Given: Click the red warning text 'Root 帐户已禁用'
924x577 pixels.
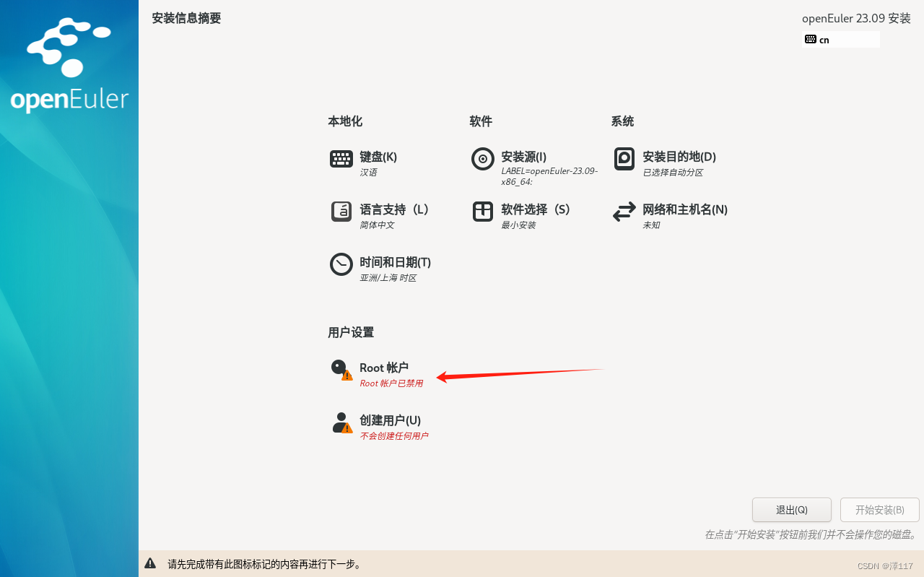Looking at the screenshot, I should tap(391, 383).
